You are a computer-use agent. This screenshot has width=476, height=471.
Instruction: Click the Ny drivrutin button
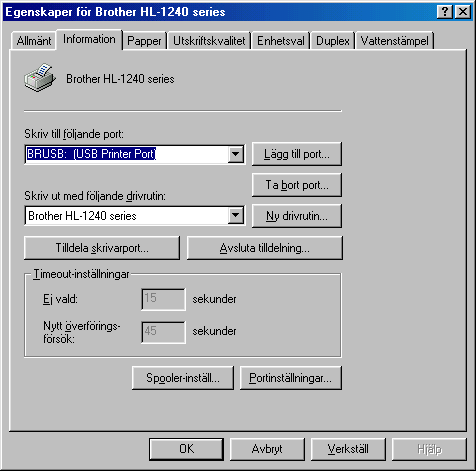click(297, 216)
